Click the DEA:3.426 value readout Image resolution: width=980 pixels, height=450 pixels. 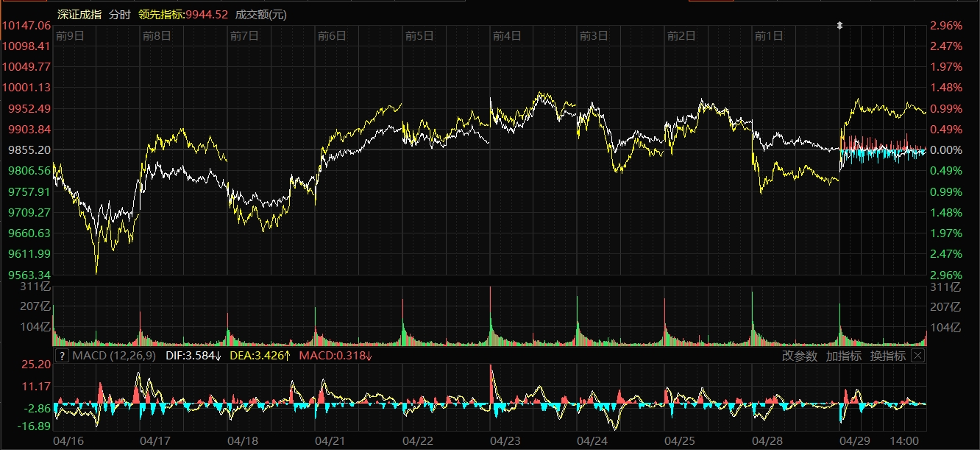click(x=261, y=356)
